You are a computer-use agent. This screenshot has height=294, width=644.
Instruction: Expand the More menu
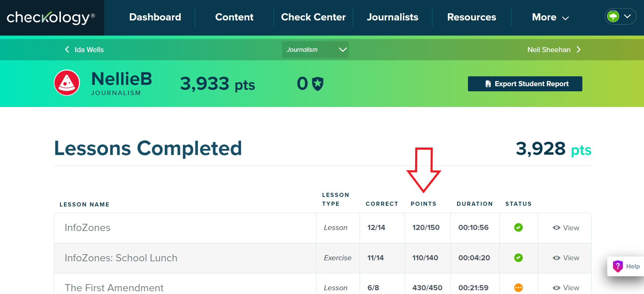pyautogui.click(x=550, y=17)
